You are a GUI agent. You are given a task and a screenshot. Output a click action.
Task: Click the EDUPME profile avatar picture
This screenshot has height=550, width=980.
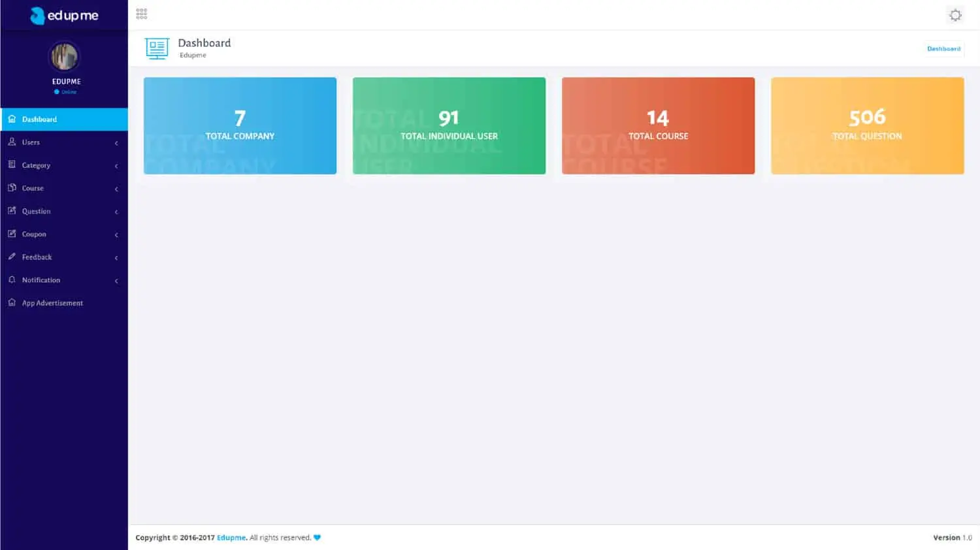[64, 56]
